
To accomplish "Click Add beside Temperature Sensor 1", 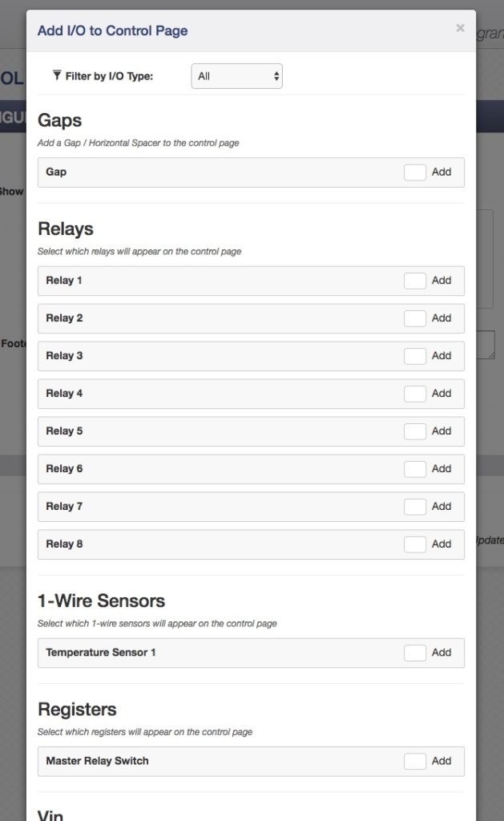I will 442,652.
